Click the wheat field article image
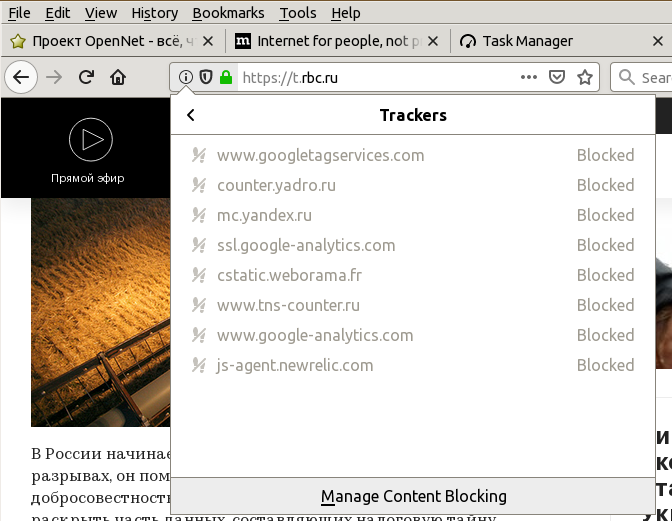Screen dimensions: 672x521 click(101, 312)
